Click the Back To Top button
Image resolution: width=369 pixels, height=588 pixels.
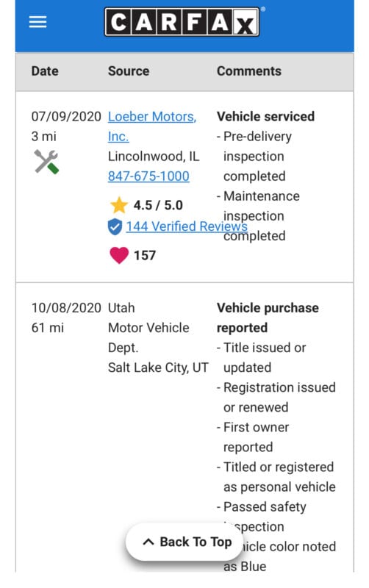[184, 542]
